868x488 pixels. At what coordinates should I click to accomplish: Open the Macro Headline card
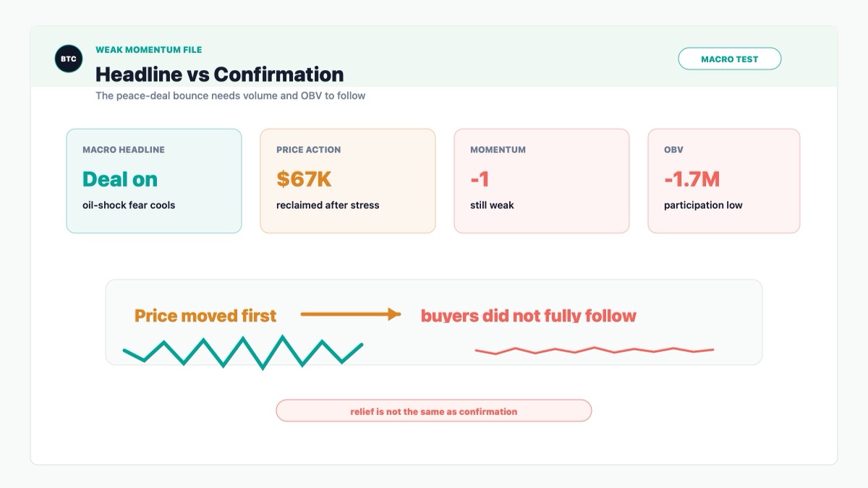[x=154, y=181]
